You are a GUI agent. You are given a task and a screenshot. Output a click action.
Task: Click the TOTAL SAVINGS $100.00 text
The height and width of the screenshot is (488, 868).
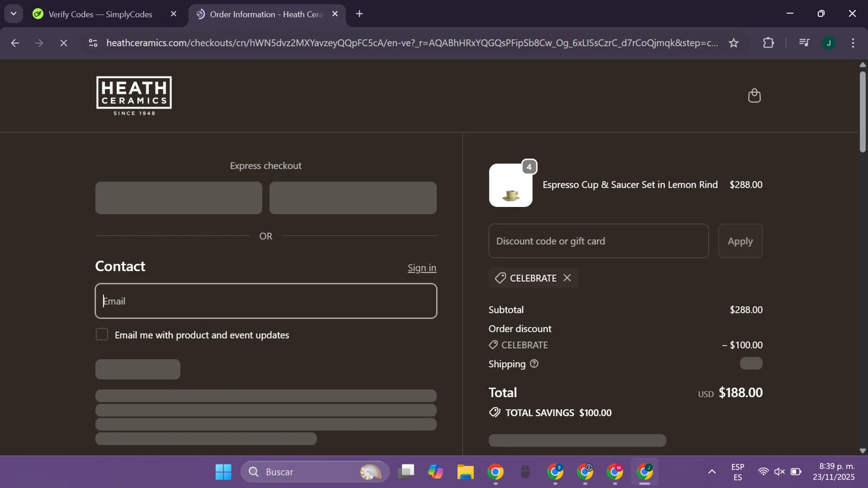click(558, 413)
